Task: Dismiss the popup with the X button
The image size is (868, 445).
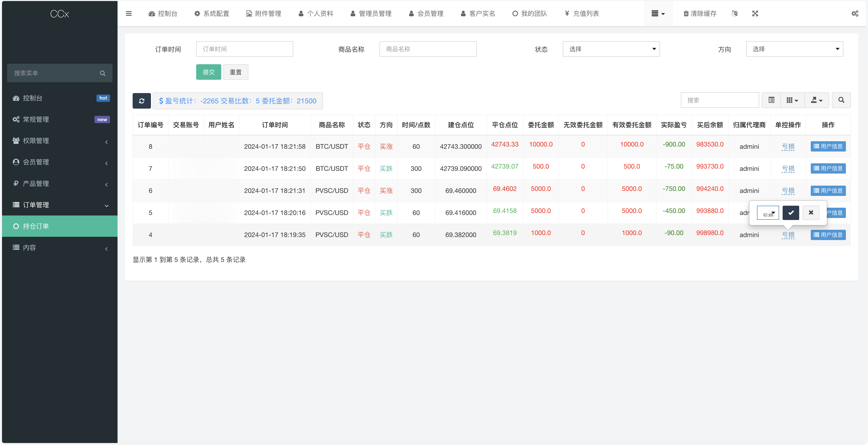Action: [811, 213]
